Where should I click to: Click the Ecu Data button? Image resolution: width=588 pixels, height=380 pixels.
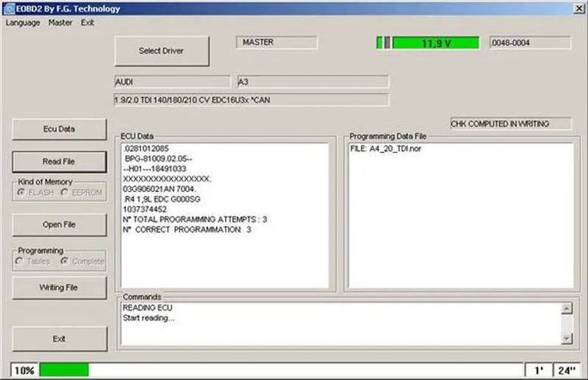click(60, 129)
